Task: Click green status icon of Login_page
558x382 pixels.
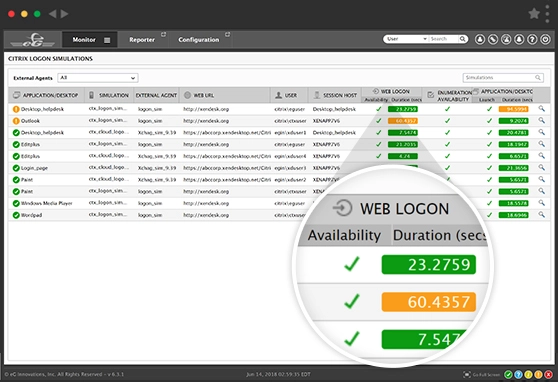Action: click(x=16, y=168)
